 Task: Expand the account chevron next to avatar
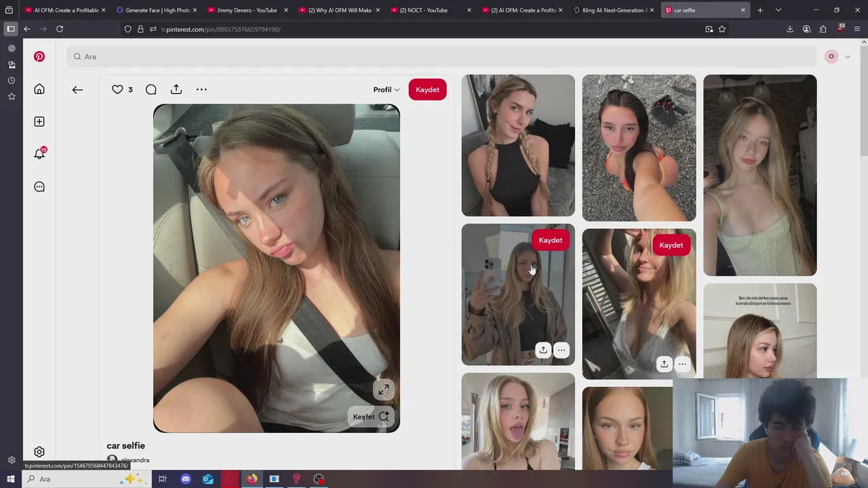pyautogui.click(x=847, y=57)
